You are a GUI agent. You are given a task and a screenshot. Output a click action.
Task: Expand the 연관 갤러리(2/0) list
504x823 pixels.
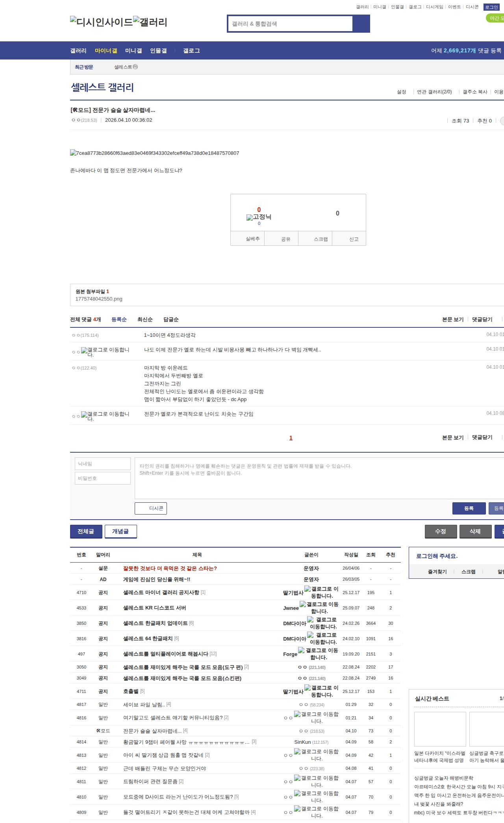[434, 92]
